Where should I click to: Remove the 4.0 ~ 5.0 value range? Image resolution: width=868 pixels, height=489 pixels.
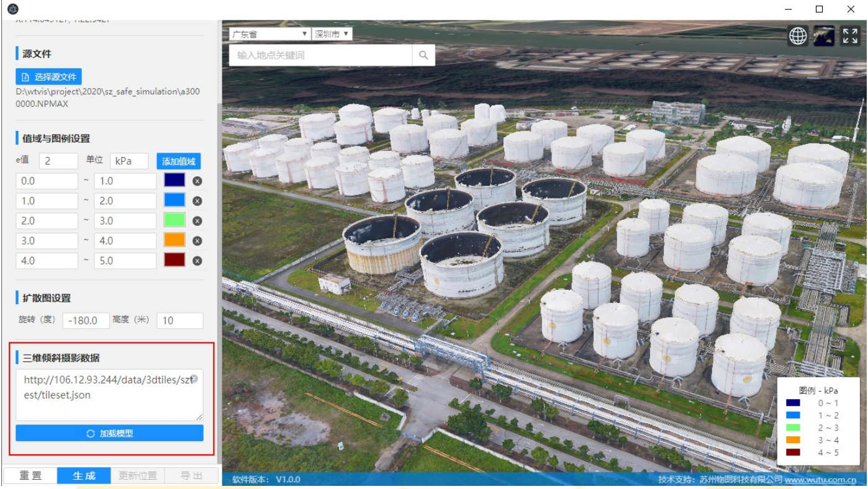[x=197, y=261]
